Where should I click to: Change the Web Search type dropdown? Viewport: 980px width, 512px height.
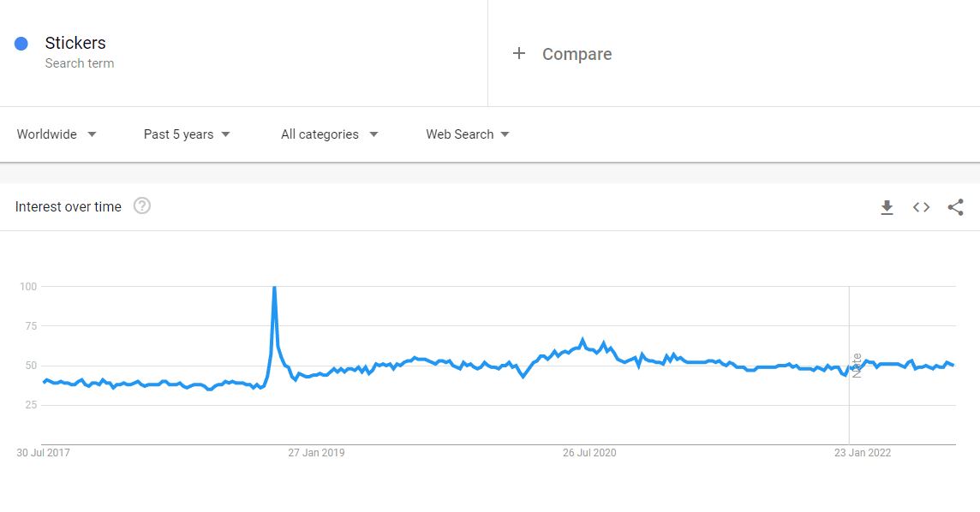pyautogui.click(x=468, y=134)
